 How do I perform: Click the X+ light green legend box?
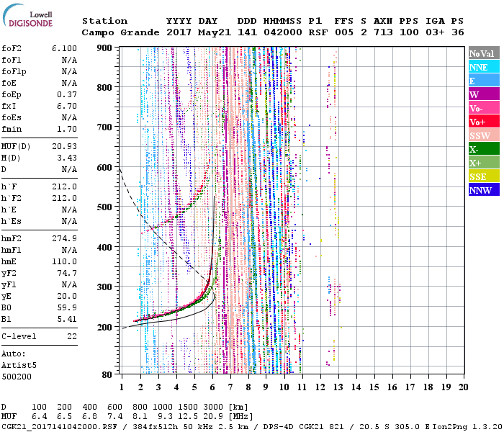pos(483,163)
